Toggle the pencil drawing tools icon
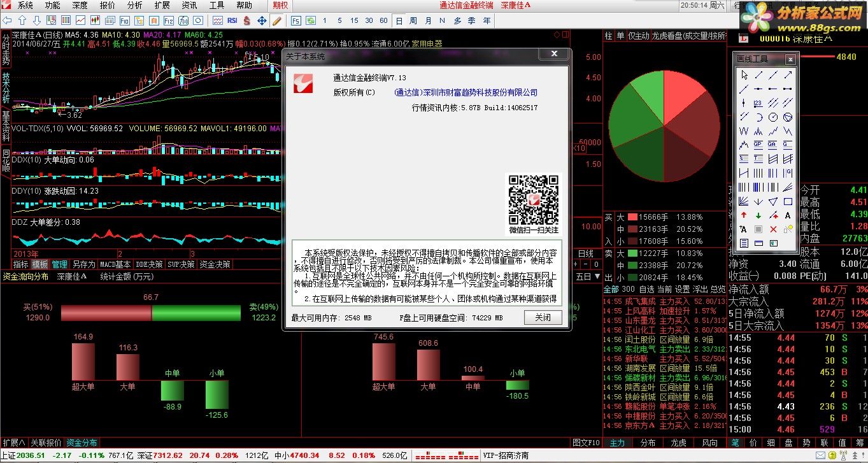The height and width of the screenshot is (463, 868). point(277,20)
